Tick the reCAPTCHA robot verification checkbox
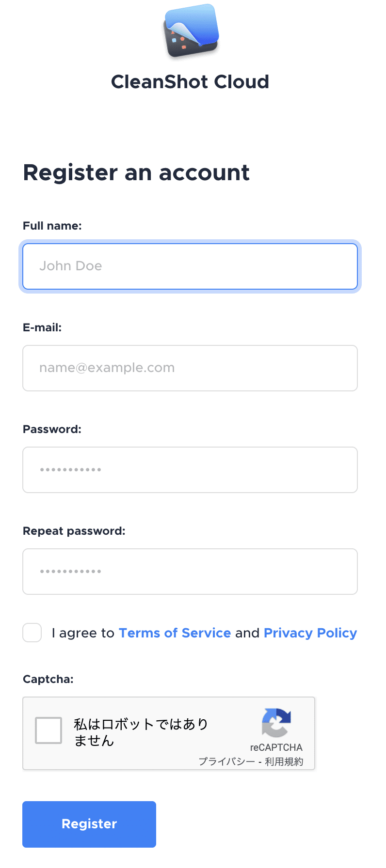 pyautogui.click(x=48, y=730)
